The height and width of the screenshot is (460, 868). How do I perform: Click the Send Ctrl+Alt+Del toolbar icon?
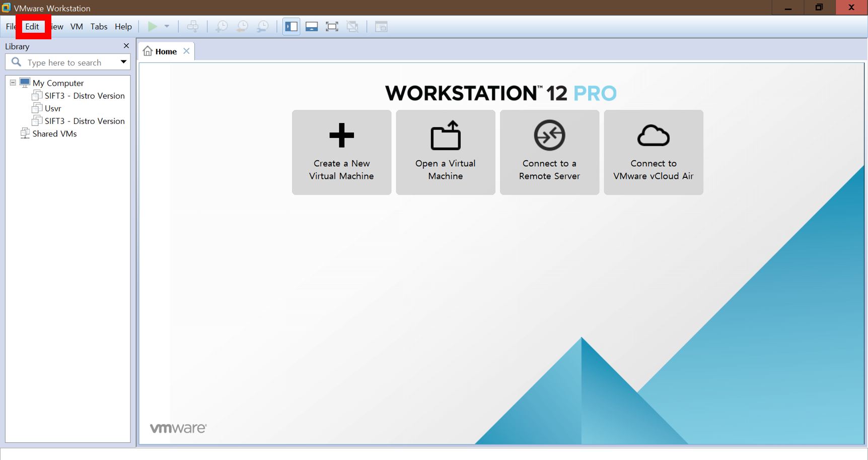point(193,27)
